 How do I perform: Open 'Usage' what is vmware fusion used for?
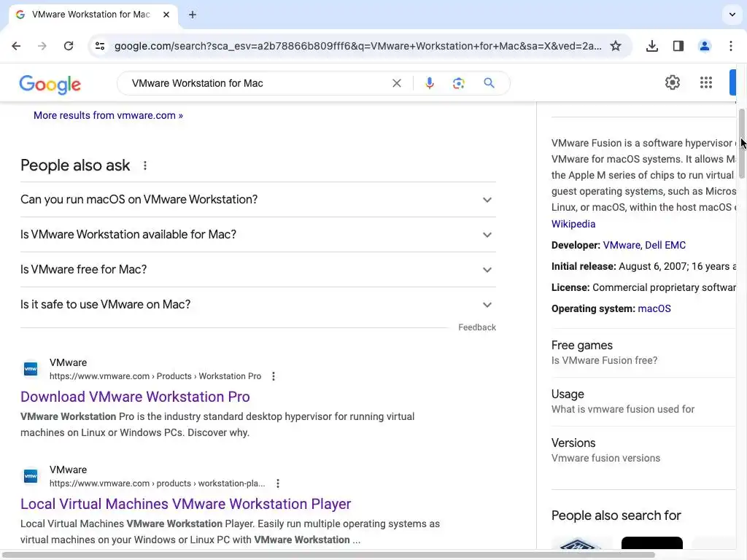coord(643,402)
